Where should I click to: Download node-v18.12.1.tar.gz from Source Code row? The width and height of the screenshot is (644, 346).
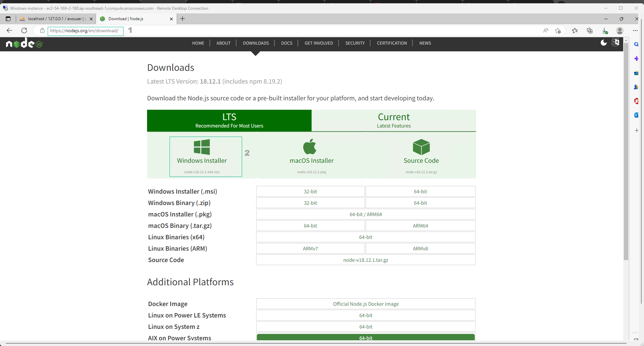tap(366, 260)
